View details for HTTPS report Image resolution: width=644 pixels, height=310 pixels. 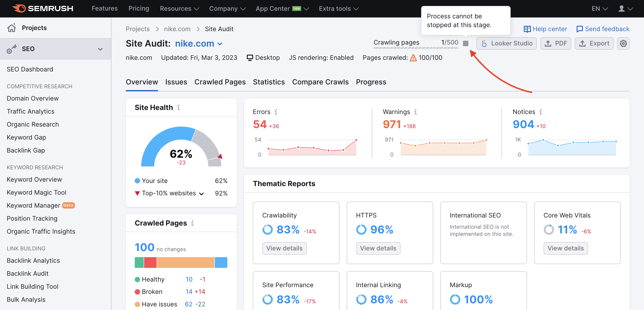tap(378, 248)
